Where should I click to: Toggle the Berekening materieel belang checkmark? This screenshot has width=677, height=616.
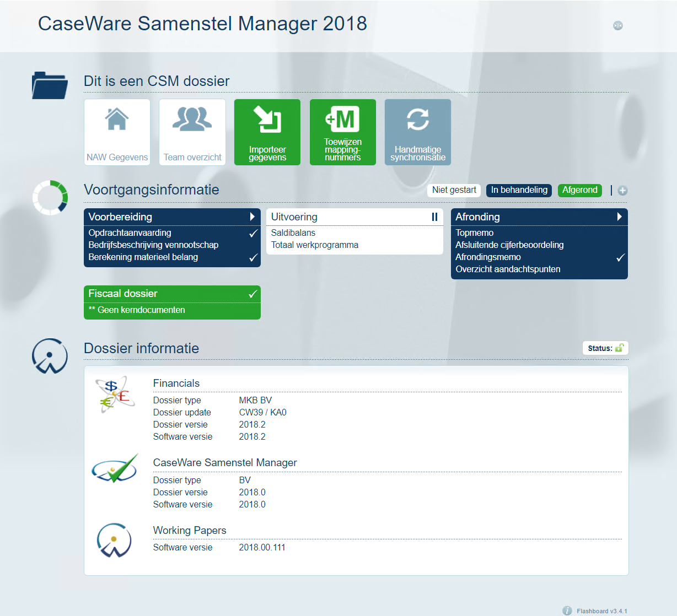click(x=253, y=257)
